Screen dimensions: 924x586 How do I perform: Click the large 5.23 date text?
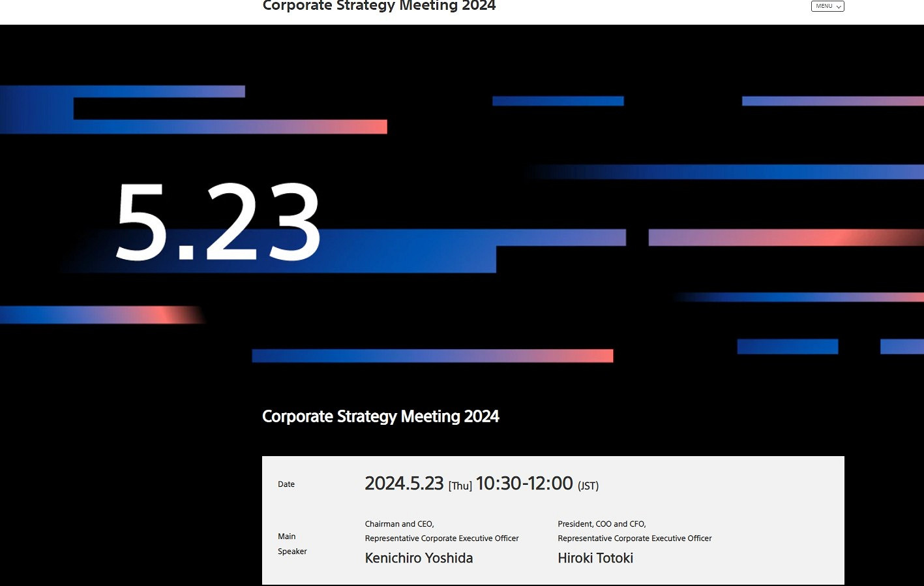pyautogui.click(x=218, y=222)
